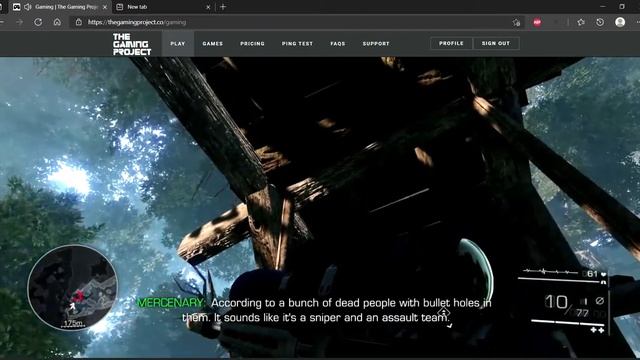This screenshot has width=640, height=360.
Task: Open FAQS in the navigation bar
Action: (338, 43)
